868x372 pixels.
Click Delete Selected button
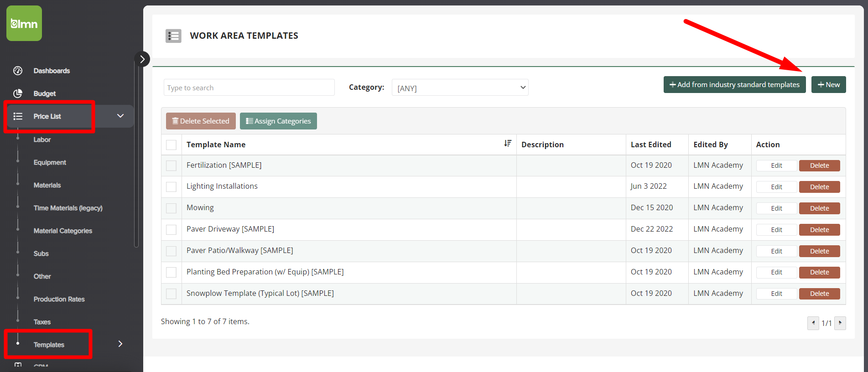click(x=201, y=121)
